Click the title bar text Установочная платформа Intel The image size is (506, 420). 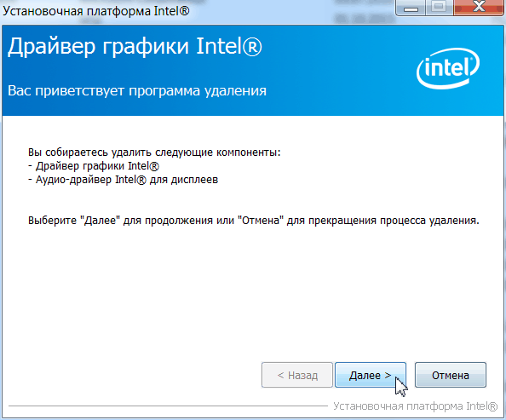96,11
